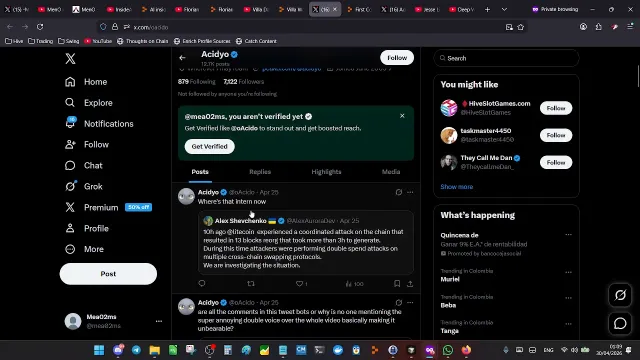The height and width of the screenshot is (360, 640).
Task: Open Telegram from taskbar
Action: tap(136, 350)
